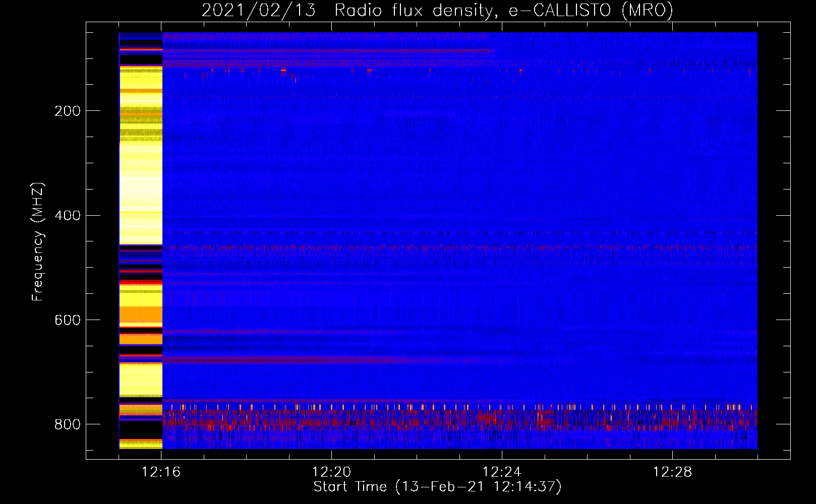The height and width of the screenshot is (504, 816).
Task: Click the 12:28 time tick label
Action: point(673,472)
